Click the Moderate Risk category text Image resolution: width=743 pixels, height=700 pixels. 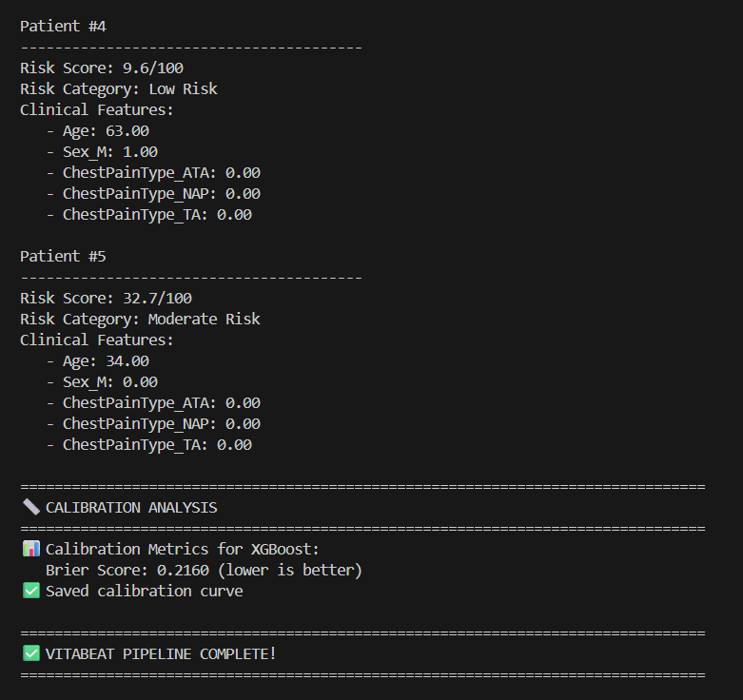(x=204, y=320)
